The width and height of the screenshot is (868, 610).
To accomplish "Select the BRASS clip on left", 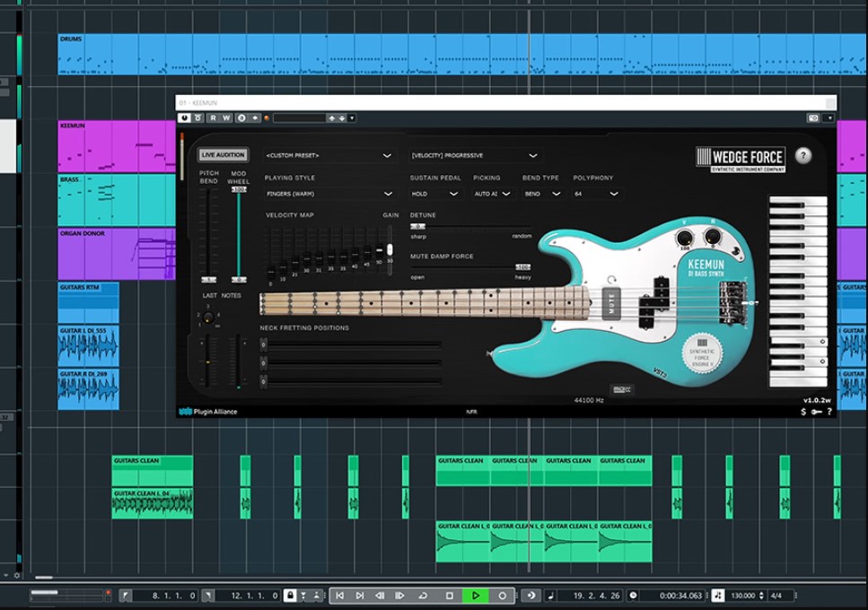I will point(117,200).
